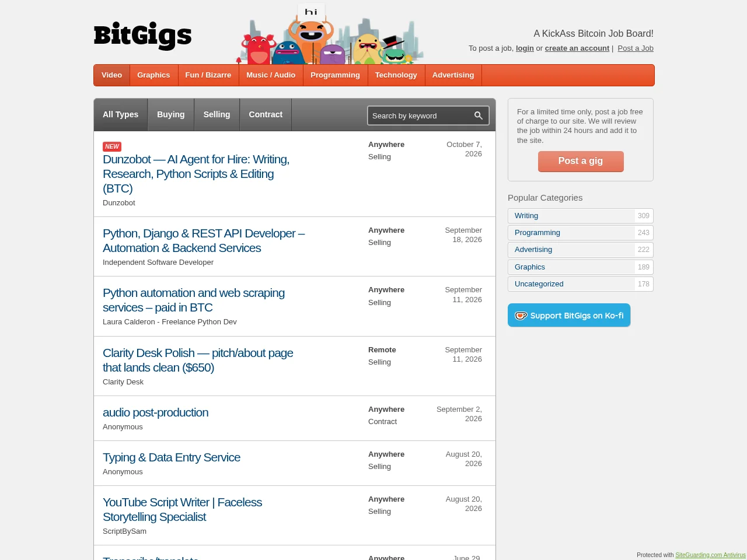747x560 pixels.
Task: Click the login link
Action: click(x=525, y=48)
